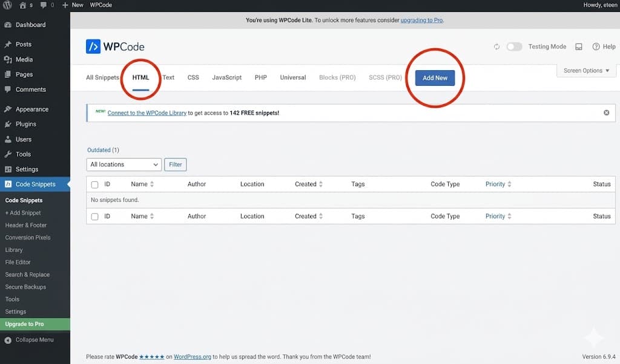
Task: Open the WordPress logo menu
Action: (6, 5)
